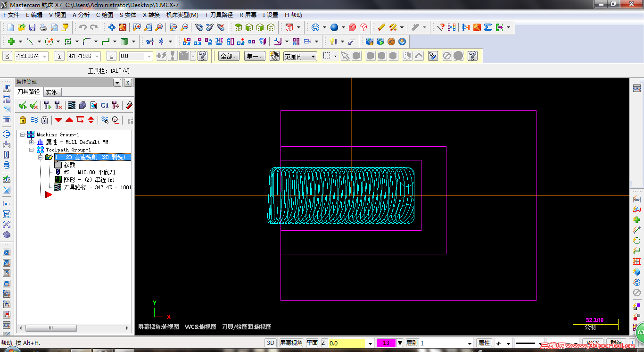Image resolution: width=644 pixels, height=352 pixels.
Task: Click the shaded blue sphere icon
Action: click(x=334, y=27)
